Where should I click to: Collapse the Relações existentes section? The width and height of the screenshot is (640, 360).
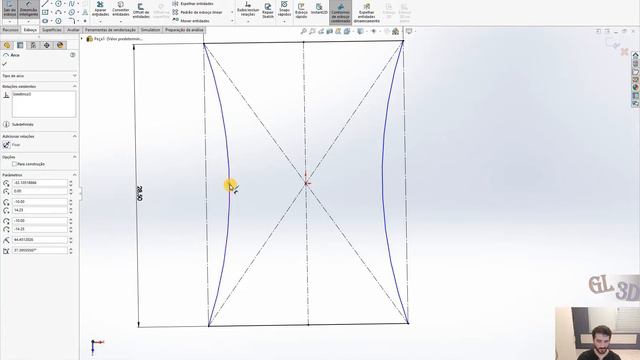[x=74, y=87]
